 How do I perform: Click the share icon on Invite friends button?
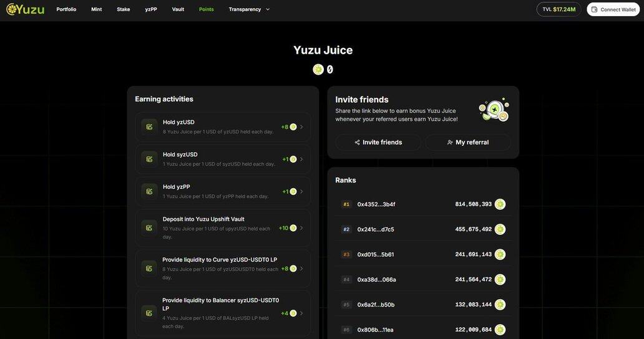(x=358, y=142)
